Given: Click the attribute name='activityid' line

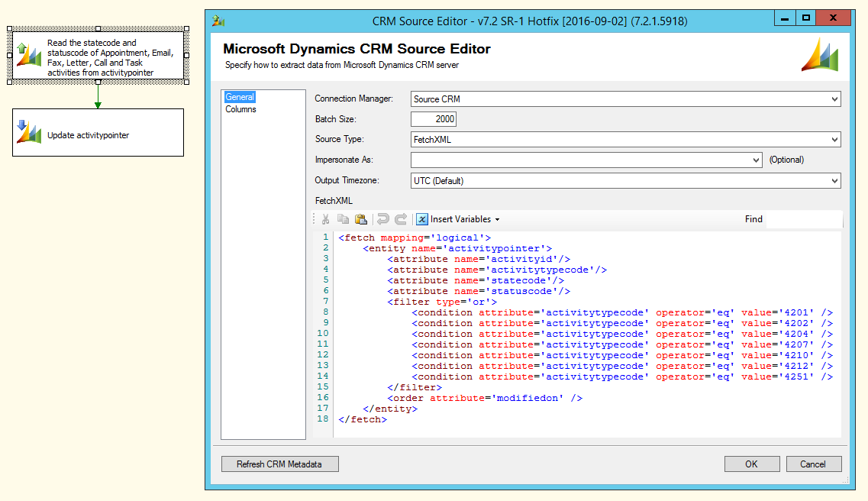Looking at the screenshot, I should pyautogui.click(x=479, y=259).
